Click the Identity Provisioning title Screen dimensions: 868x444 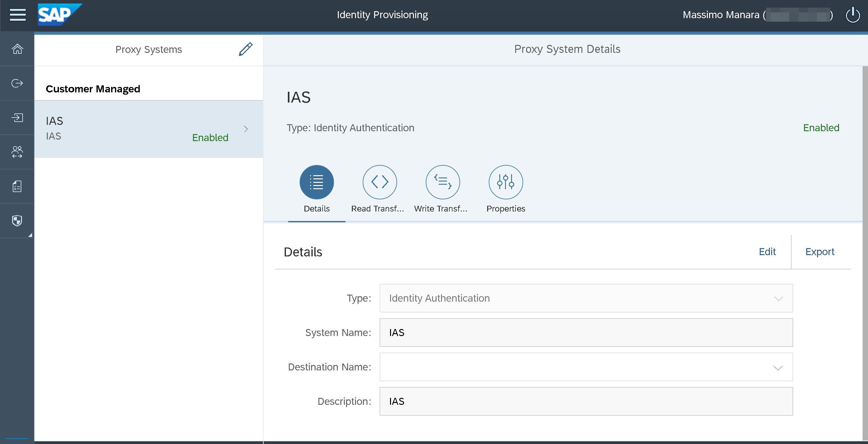(382, 15)
